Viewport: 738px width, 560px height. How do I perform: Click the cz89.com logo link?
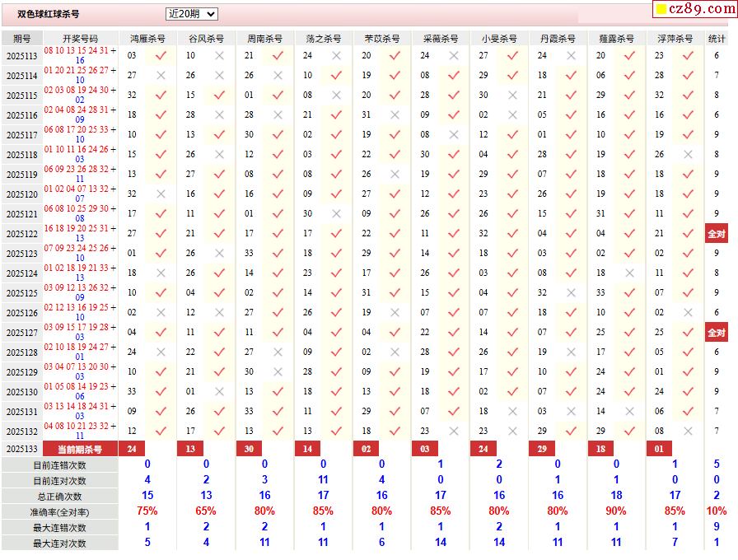point(694,9)
